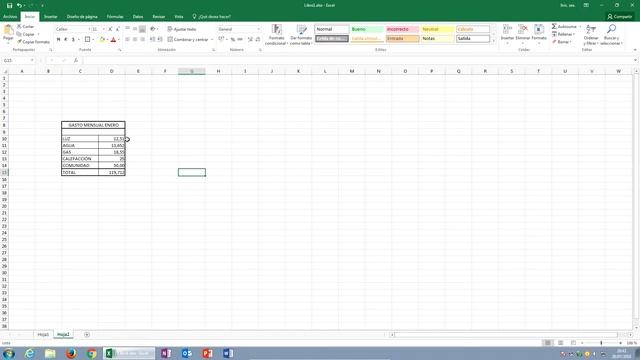Add a new sheet with plus

[87, 335]
